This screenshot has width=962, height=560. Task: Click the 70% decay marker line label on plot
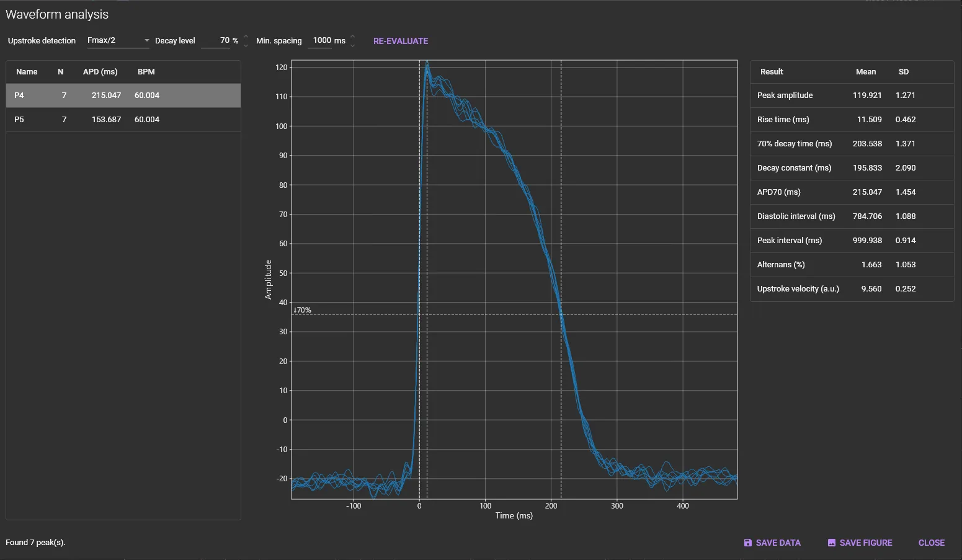click(x=303, y=310)
